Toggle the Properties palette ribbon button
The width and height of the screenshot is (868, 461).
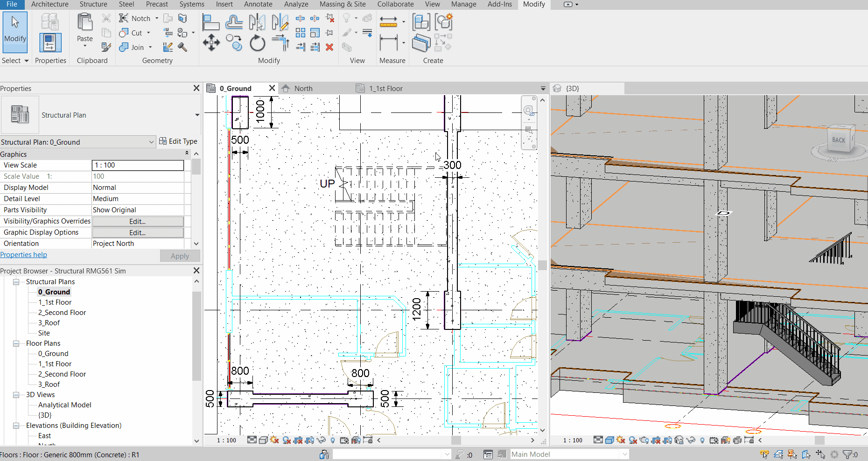coord(50,42)
